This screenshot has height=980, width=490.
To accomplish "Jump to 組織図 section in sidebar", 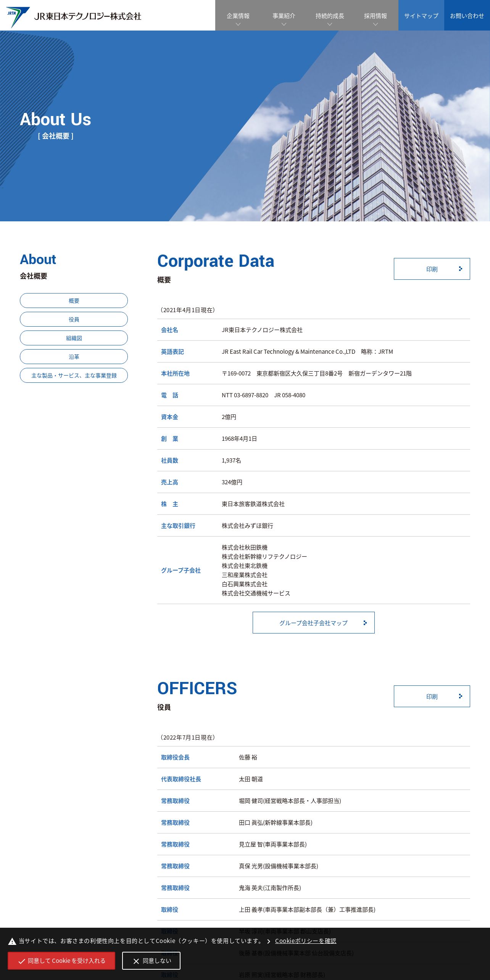I will [x=74, y=338].
